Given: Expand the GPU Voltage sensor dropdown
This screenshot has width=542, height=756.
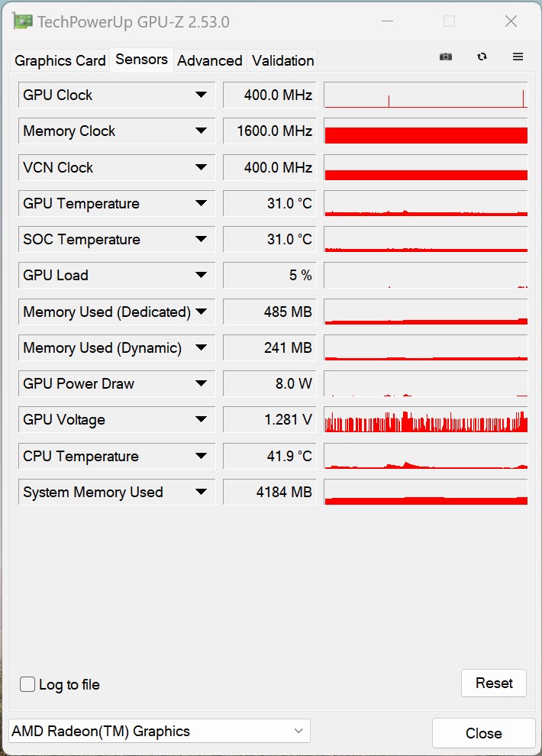Looking at the screenshot, I should (201, 420).
